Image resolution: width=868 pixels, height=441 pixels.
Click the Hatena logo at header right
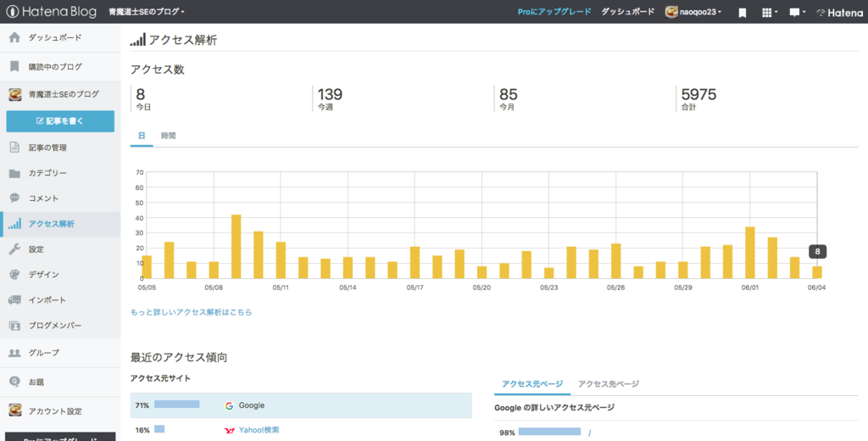(839, 12)
